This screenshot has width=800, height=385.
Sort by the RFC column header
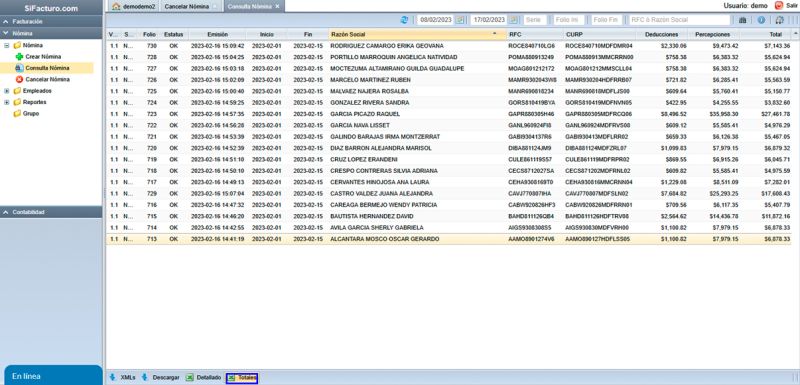click(535, 34)
